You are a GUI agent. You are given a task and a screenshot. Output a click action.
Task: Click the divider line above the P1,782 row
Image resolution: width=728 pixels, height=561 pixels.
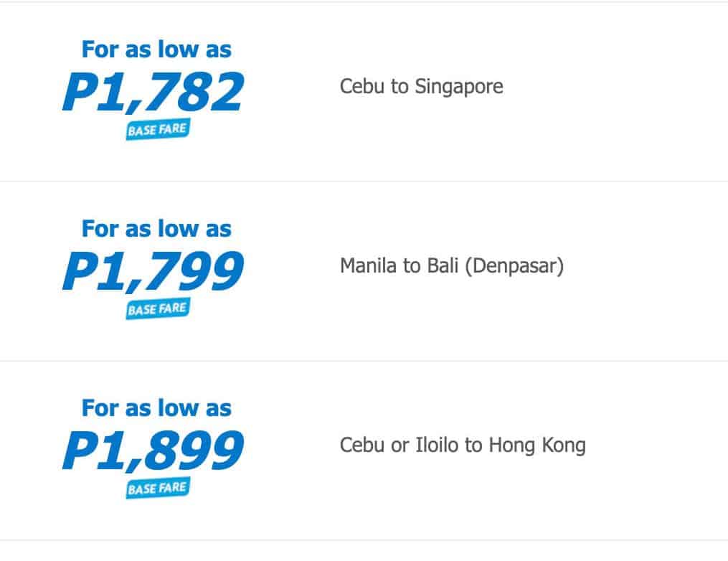pos(364,2)
